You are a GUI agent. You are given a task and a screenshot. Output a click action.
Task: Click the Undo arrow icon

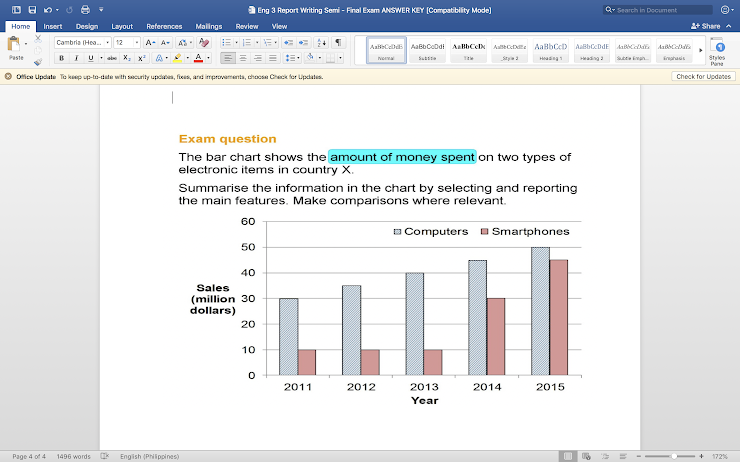point(47,9)
